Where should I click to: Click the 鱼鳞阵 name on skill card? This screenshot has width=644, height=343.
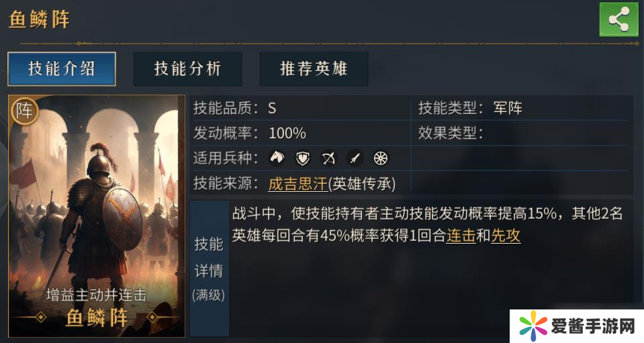pos(97,317)
